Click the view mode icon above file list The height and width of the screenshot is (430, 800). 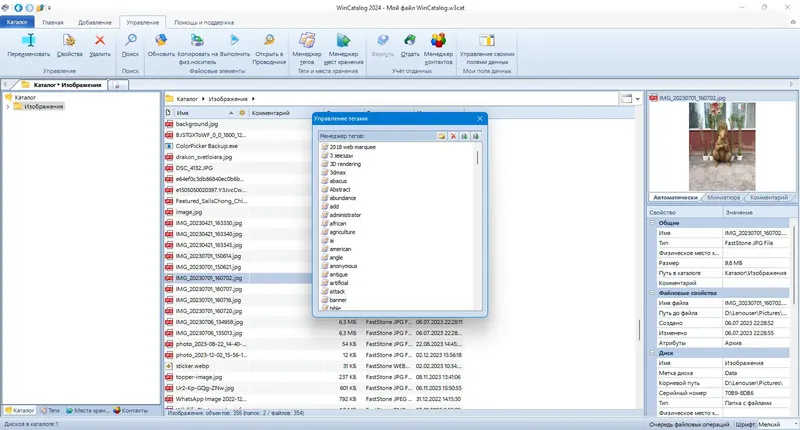click(627, 99)
